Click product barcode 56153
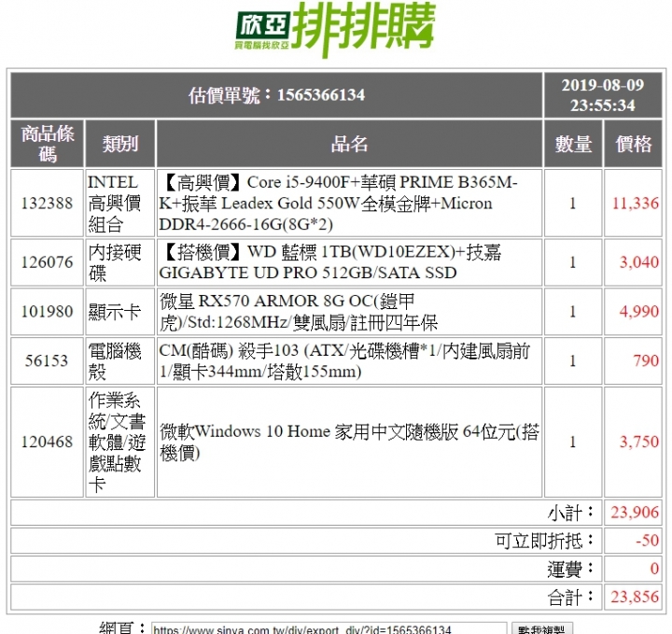 tap(47, 361)
